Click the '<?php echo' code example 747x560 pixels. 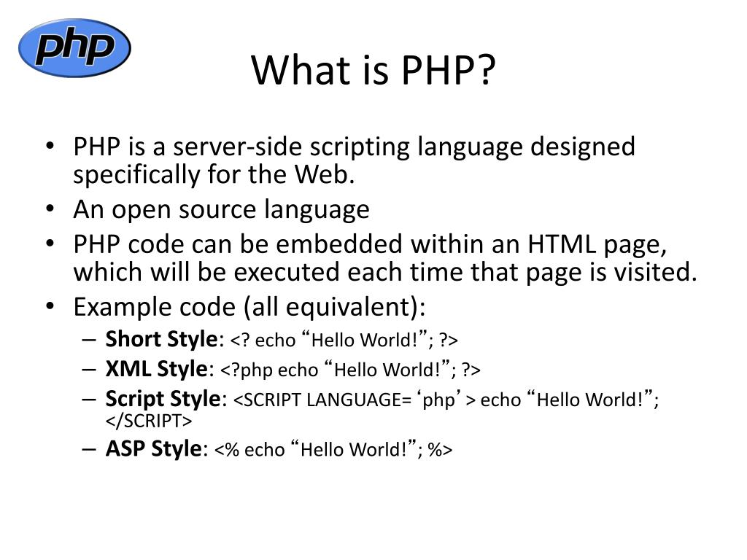click(351, 370)
